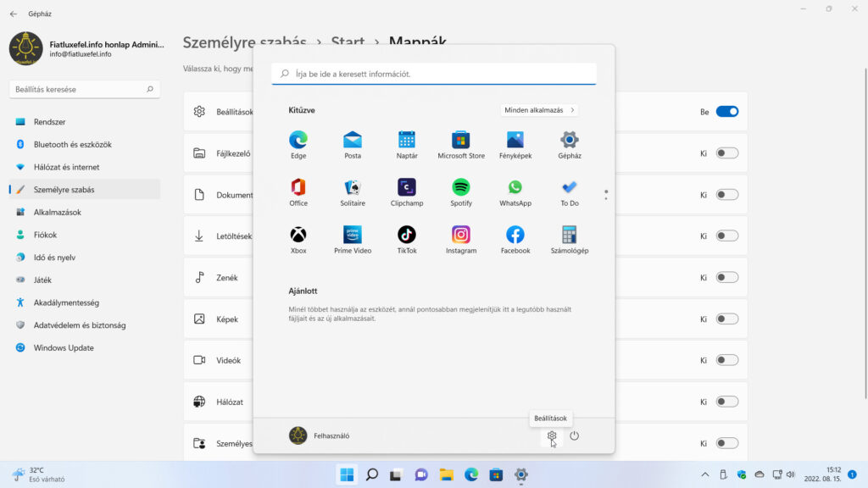Go back with the Gépház back arrow
868x488 pixels.
(14, 14)
